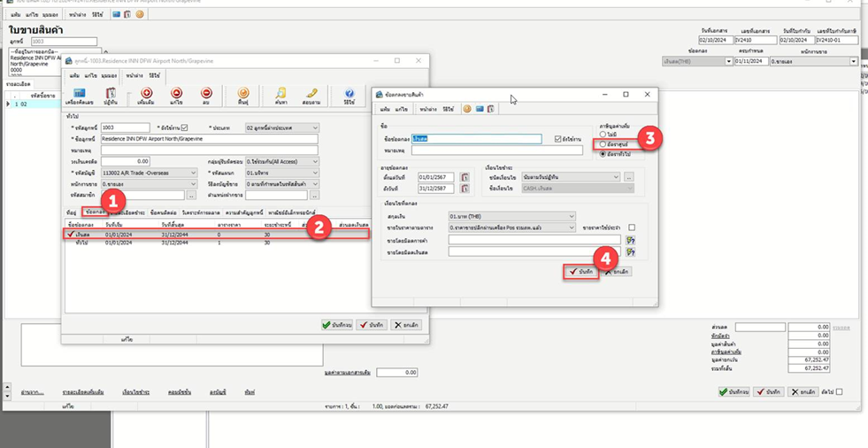Click the blue Help question mark icon
The width and height of the screenshot is (868, 448).
350,96
